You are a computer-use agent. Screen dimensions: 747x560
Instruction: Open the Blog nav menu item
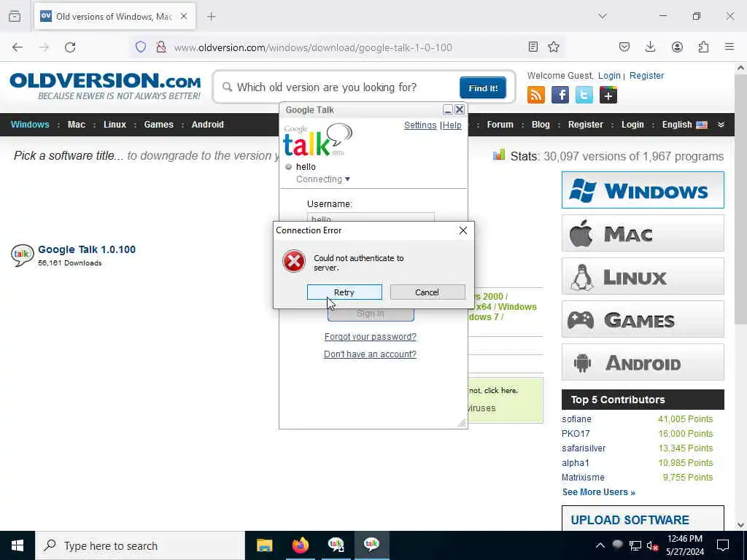pyautogui.click(x=541, y=124)
